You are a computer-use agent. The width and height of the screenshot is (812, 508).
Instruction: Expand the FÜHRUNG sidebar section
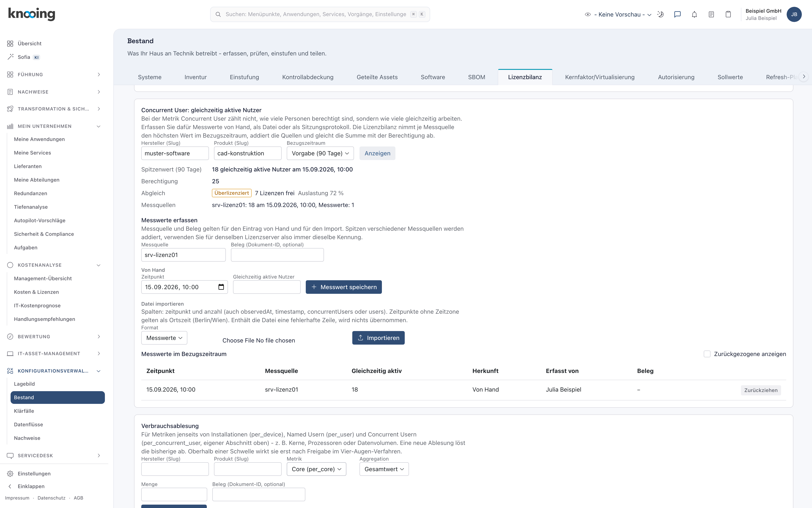tap(54, 75)
